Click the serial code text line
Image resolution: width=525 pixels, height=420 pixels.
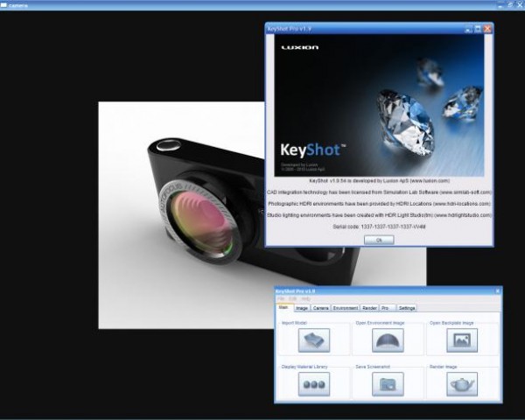pos(379,227)
